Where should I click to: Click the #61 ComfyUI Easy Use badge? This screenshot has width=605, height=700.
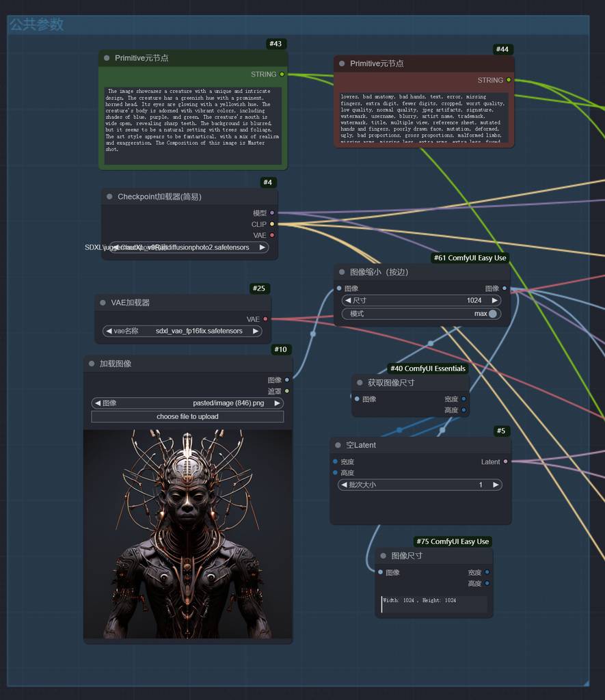coord(470,258)
